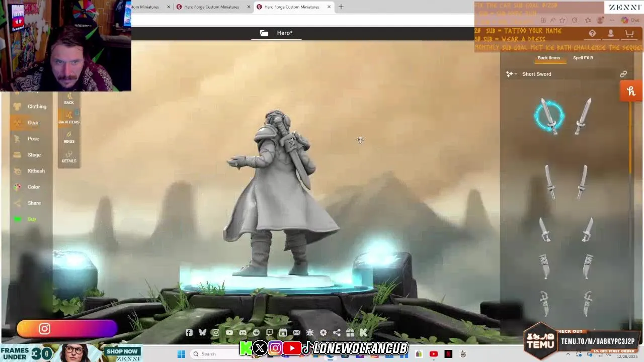644x362 pixels.
Task: Click the Kickstarter K icon in bottom toolbar
Action: 363,332
